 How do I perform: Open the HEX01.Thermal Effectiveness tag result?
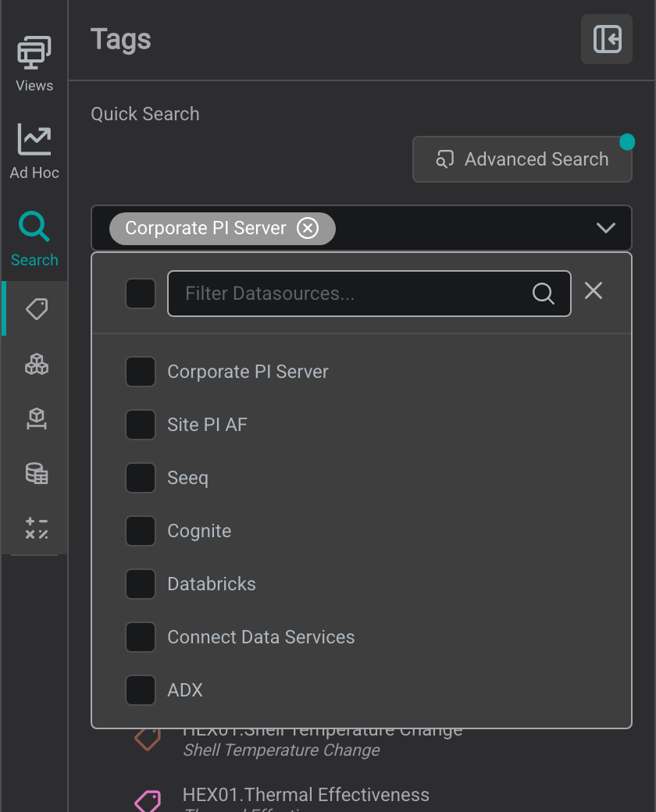305,795
